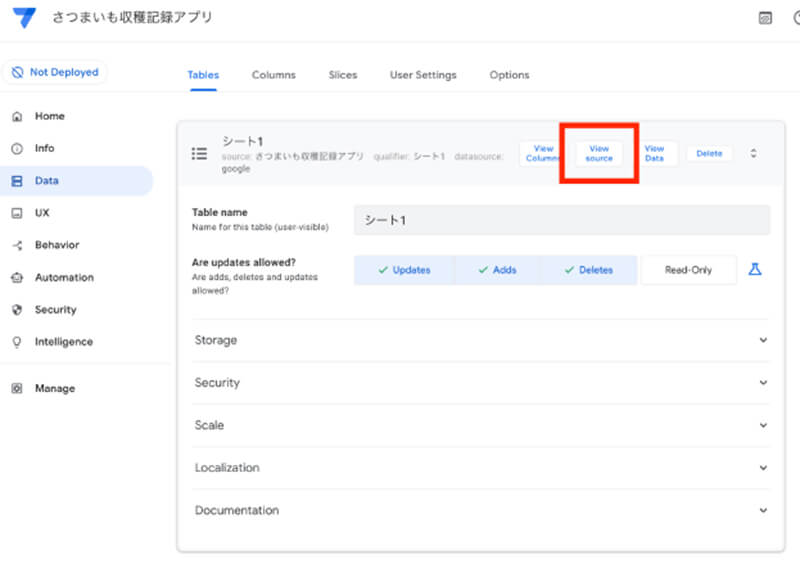This screenshot has width=800, height=577.
Task: Click the flask expression icon beside Read-Only
Action: (755, 270)
